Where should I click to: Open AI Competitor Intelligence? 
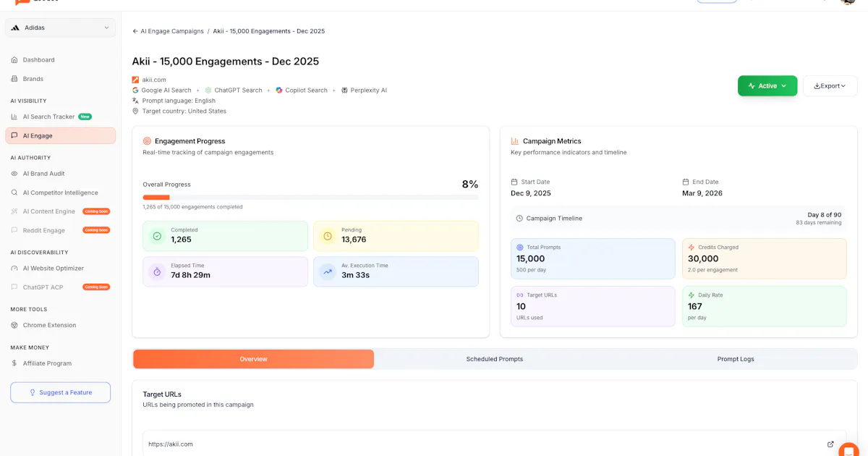tap(60, 193)
